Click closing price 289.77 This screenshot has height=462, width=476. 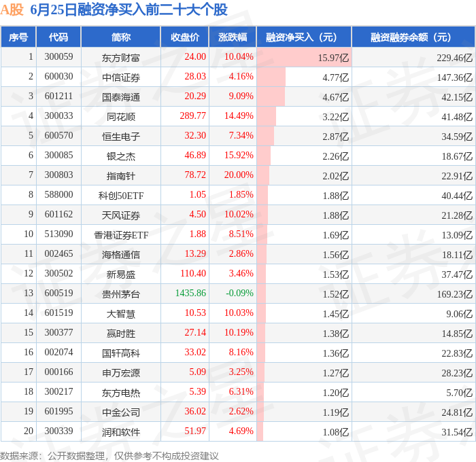pyautogui.click(x=192, y=116)
